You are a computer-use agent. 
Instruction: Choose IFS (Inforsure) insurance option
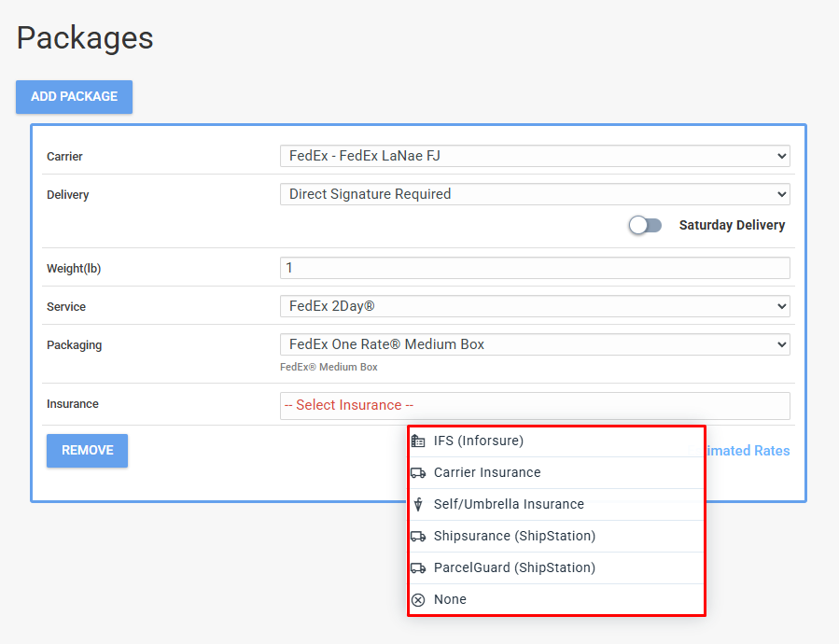556,441
